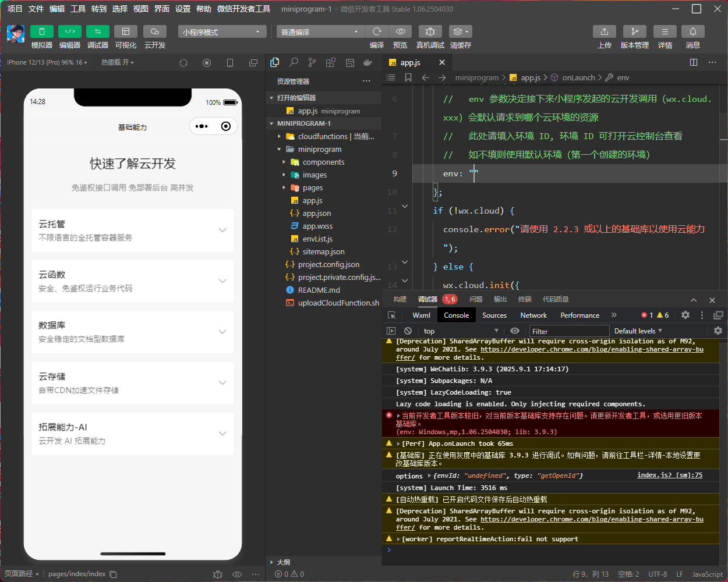
Task: Click the 预览 preview eye icon
Action: (400, 31)
